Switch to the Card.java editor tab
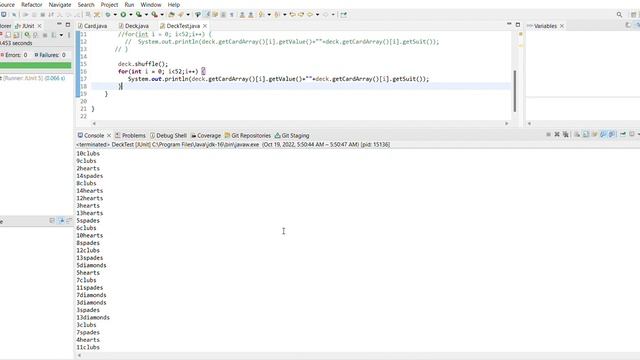 point(93,26)
